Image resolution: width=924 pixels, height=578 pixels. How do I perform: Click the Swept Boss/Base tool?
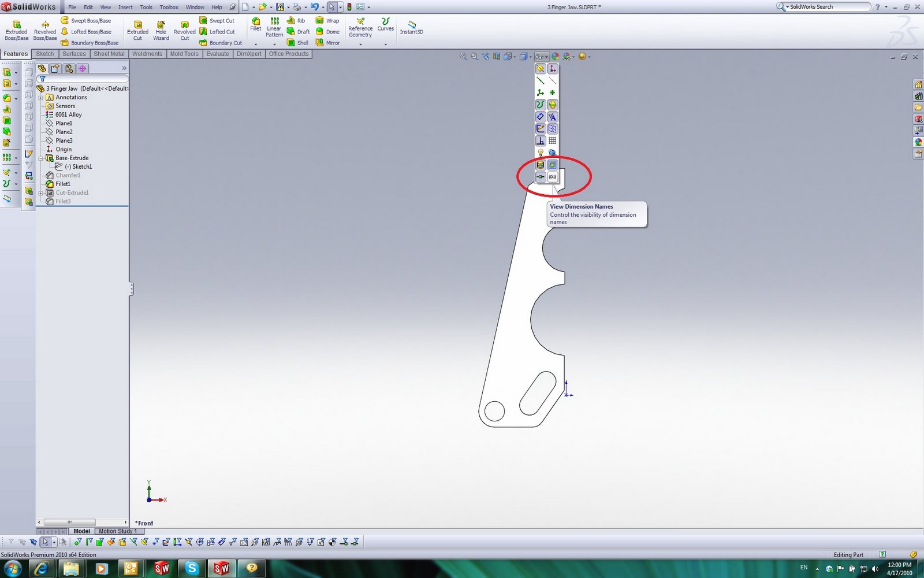(x=86, y=21)
